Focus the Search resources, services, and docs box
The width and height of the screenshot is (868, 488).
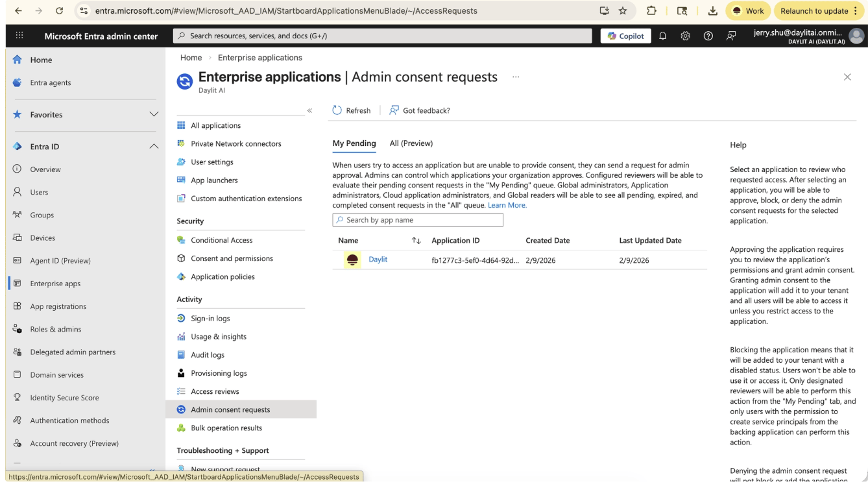click(x=383, y=36)
